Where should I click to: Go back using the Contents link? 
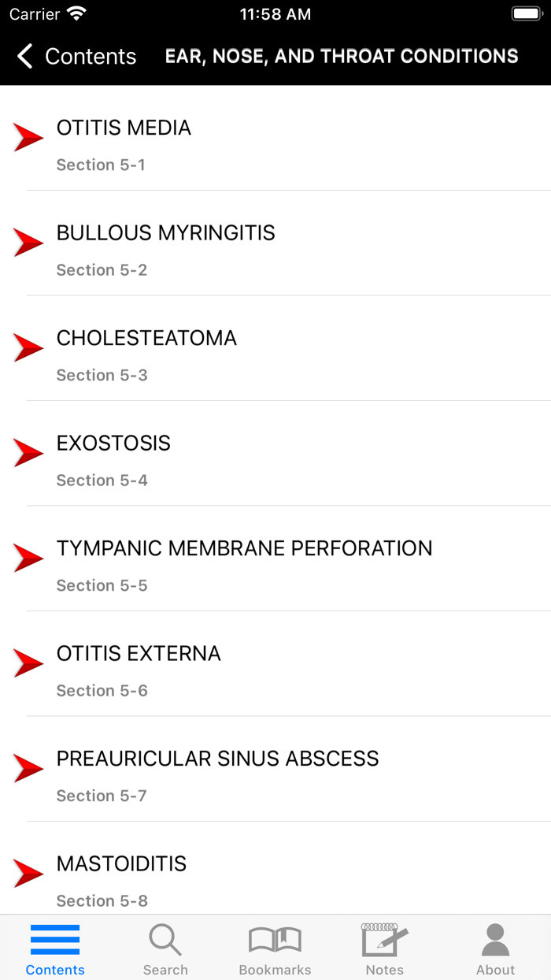click(91, 56)
